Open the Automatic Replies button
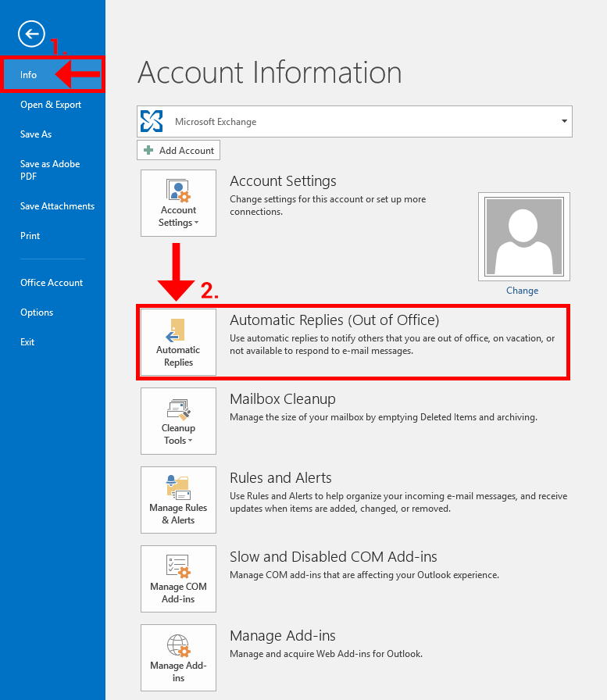 pyautogui.click(x=178, y=342)
